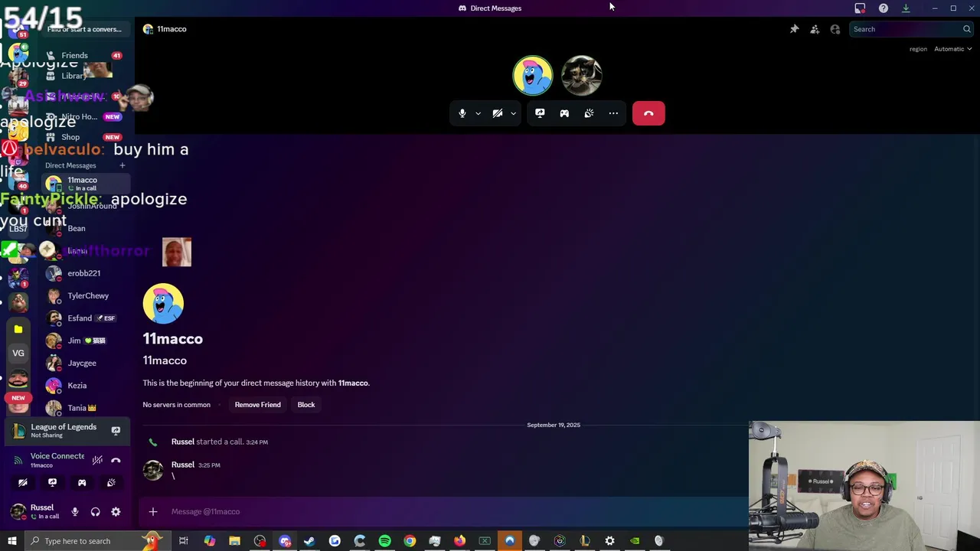Open Windows Start menu
The width and height of the screenshot is (980, 551).
tap(11, 541)
